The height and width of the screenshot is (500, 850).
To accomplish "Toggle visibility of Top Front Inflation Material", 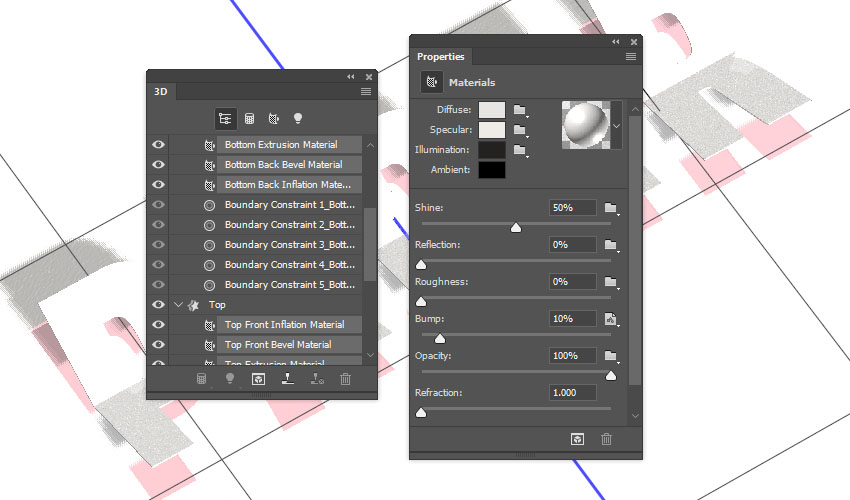I will (x=158, y=325).
